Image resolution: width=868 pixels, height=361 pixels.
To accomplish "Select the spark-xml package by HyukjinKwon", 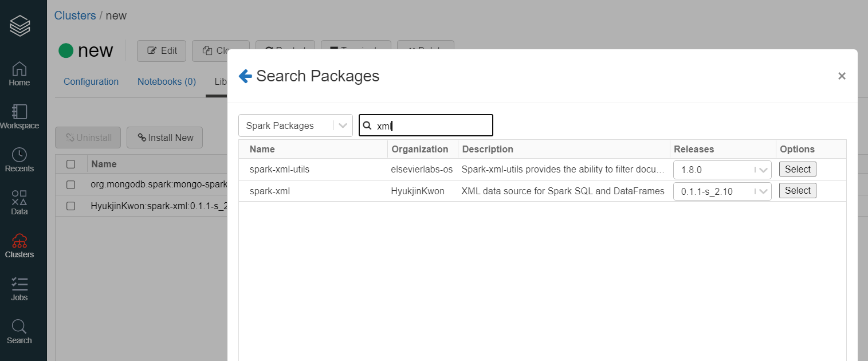I will coord(798,191).
